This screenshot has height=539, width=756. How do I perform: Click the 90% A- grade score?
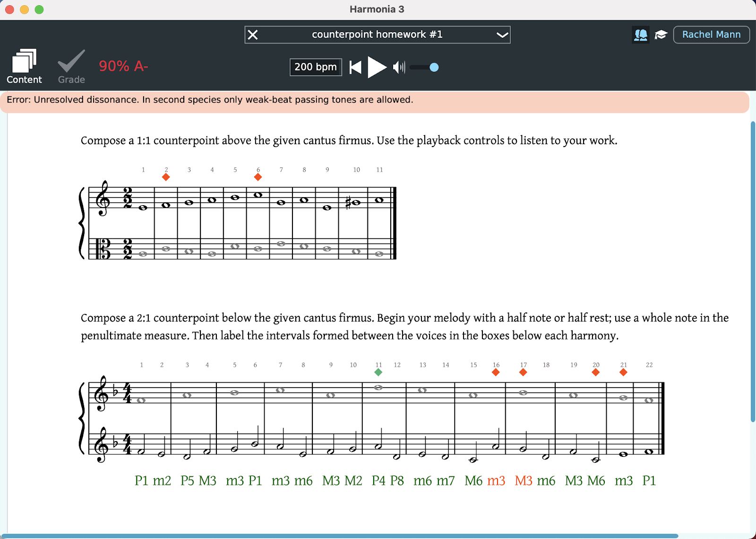tap(123, 66)
